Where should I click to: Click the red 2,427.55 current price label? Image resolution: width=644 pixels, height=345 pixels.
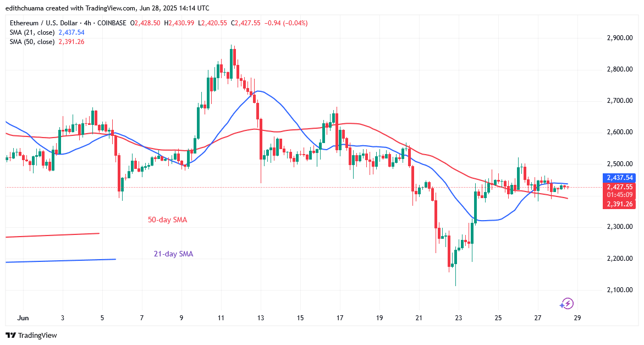point(619,187)
